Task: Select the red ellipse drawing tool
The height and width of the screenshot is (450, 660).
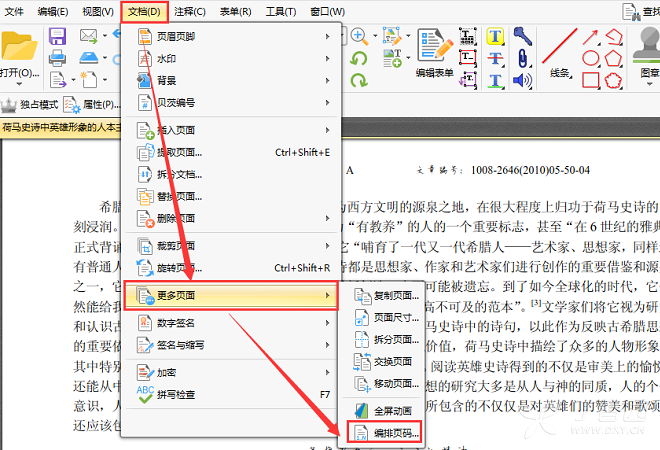Action: click(591, 58)
